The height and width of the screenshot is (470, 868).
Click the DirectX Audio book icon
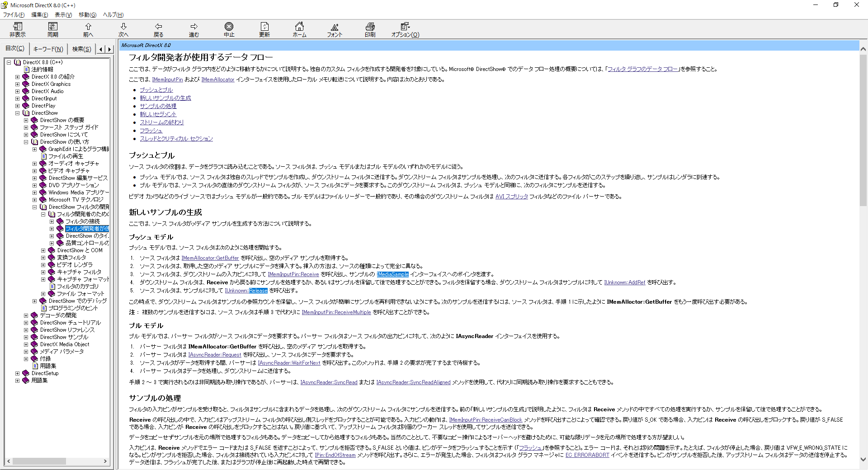click(x=26, y=91)
